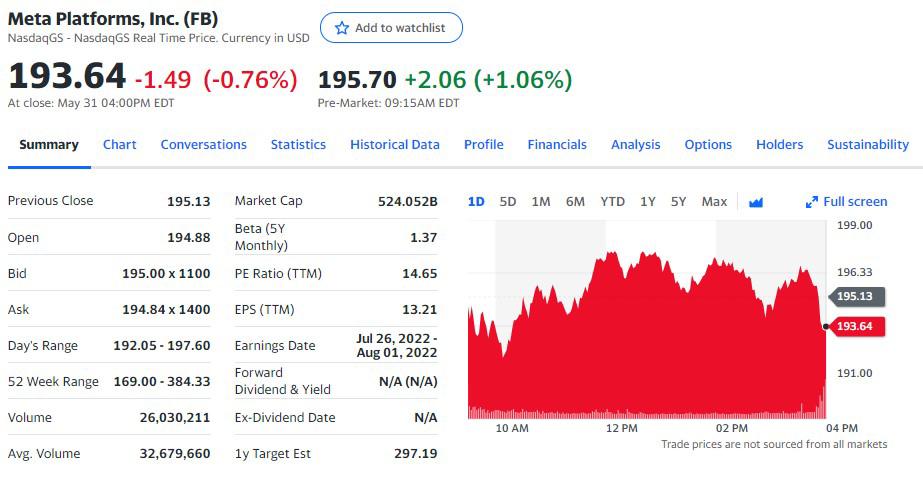The height and width of the screenshot is (502, 923).
Task: Open the Chart tab
Action: tap(119, 145)
